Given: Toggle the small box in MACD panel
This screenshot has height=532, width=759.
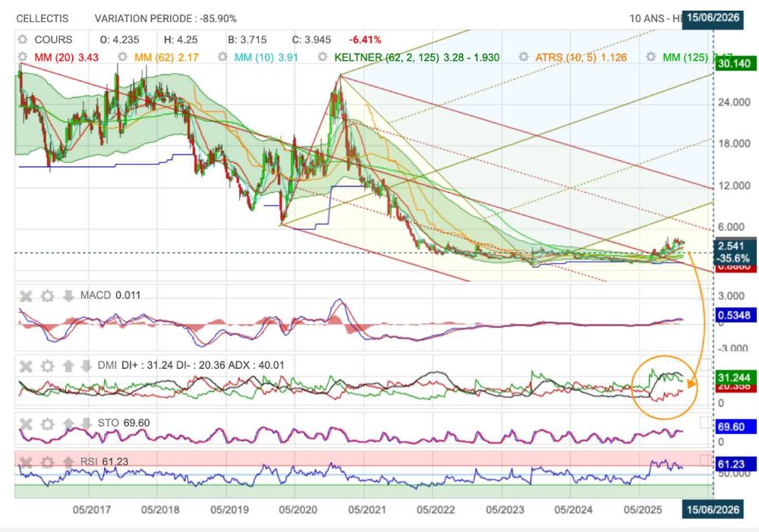Looking at the screenshot, I should click(707, 294).
